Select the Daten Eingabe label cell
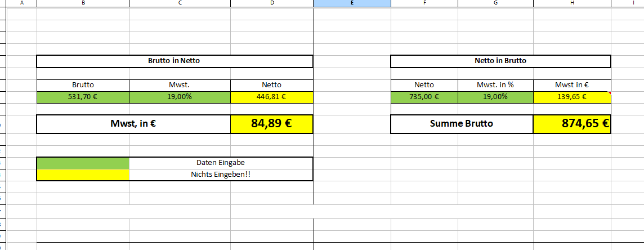 click(x=221, y=163)
